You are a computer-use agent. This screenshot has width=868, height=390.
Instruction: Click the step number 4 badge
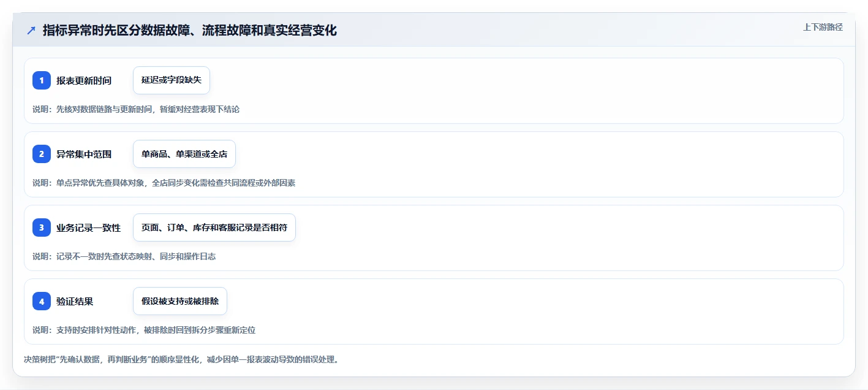(42, 301)
